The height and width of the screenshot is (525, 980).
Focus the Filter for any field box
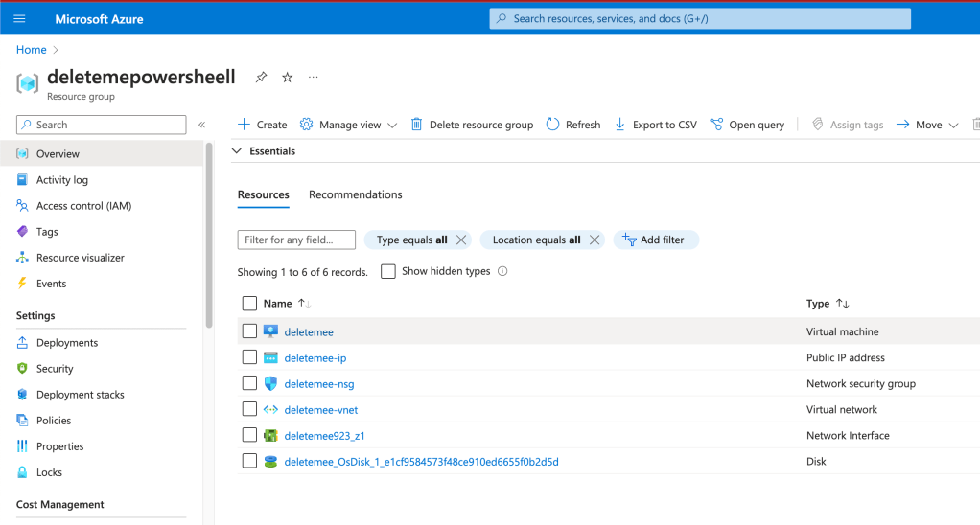[x=296, y=240]
